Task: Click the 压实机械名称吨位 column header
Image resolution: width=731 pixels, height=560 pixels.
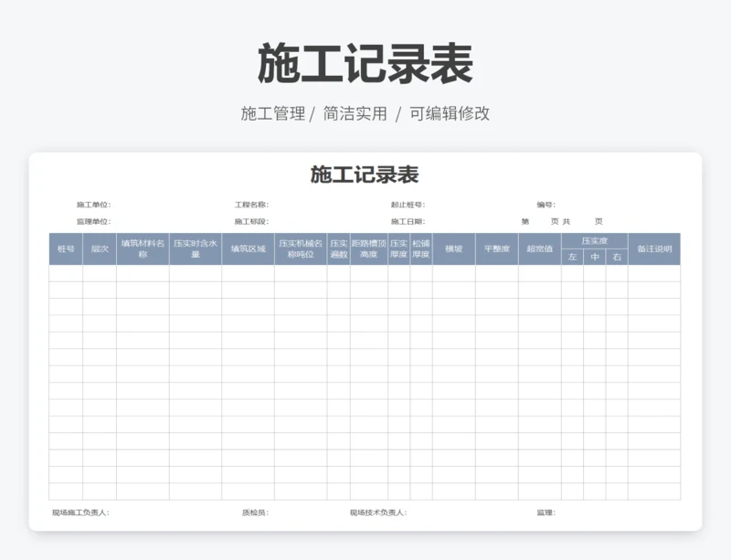Action: point(301,249)
